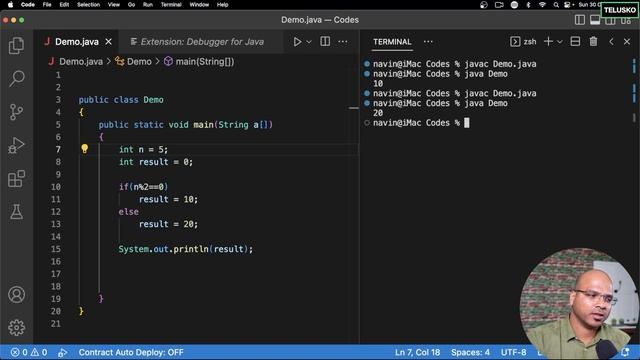Open the Go menu
The width and height of the screenshot is (640, 360).
[131, 5]
